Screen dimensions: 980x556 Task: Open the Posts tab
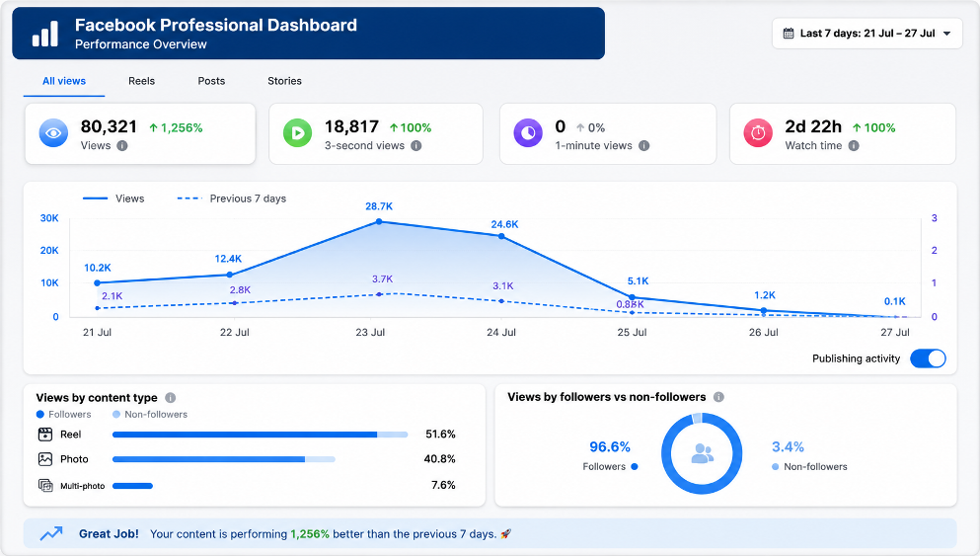(x=211, y=81)
